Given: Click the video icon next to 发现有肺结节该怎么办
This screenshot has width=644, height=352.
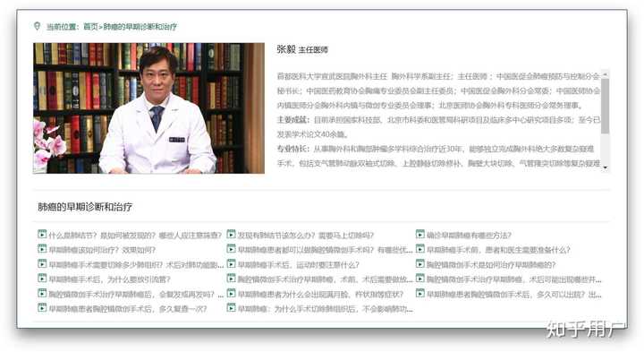Looking at the screenshot, I should [x=232, y=235].
